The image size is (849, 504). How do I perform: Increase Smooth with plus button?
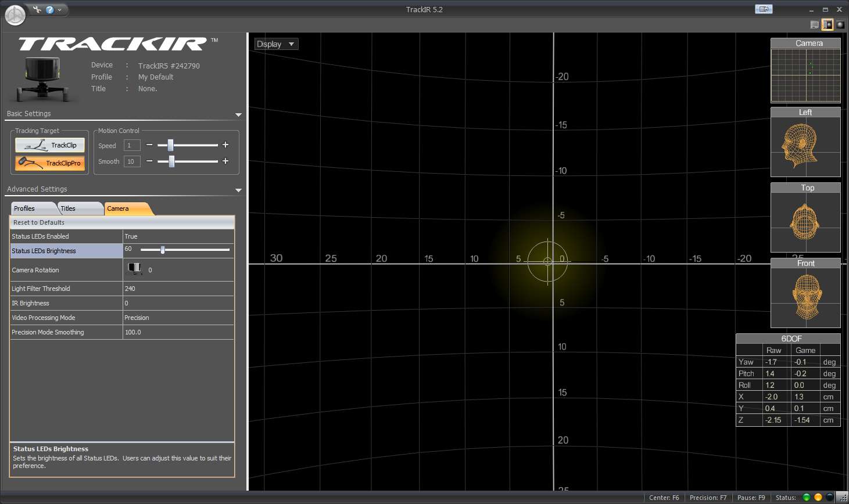pos(225,161)
